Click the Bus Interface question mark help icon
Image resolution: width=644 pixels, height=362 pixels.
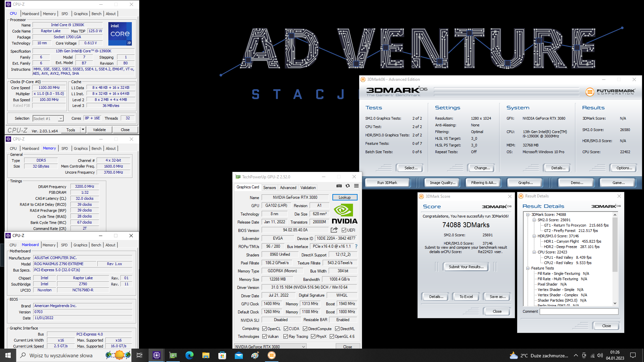pyautogui.click(x=356, y=246)
